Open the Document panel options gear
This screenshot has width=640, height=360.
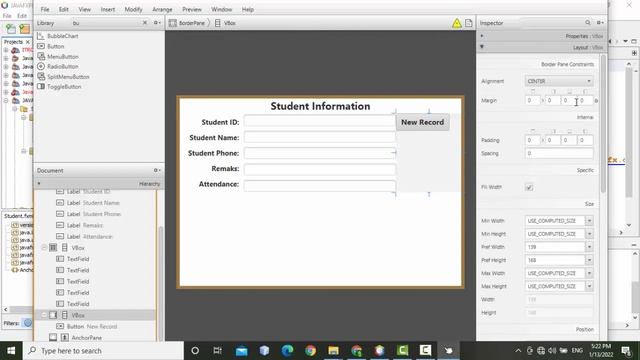157,170
